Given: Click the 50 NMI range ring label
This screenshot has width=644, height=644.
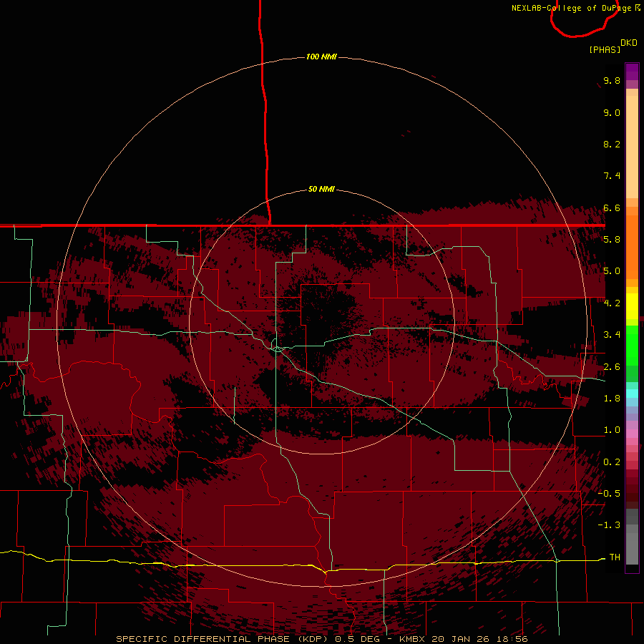Looking at the screenshot, I should (x=321, y=189).
